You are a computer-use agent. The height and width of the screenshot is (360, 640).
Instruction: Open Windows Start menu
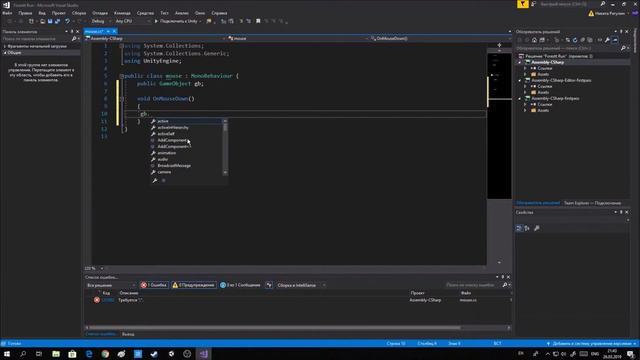[x=7, y=354]
